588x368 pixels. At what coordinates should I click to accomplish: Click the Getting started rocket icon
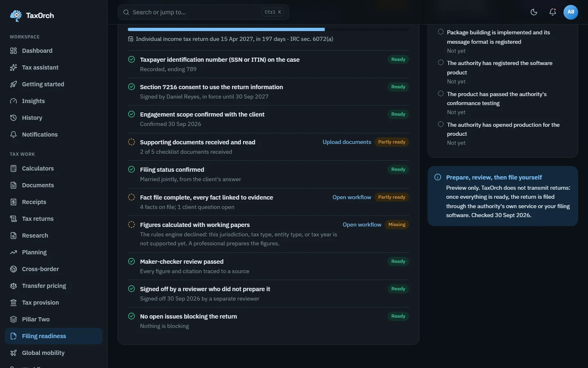tap(13, 84)
